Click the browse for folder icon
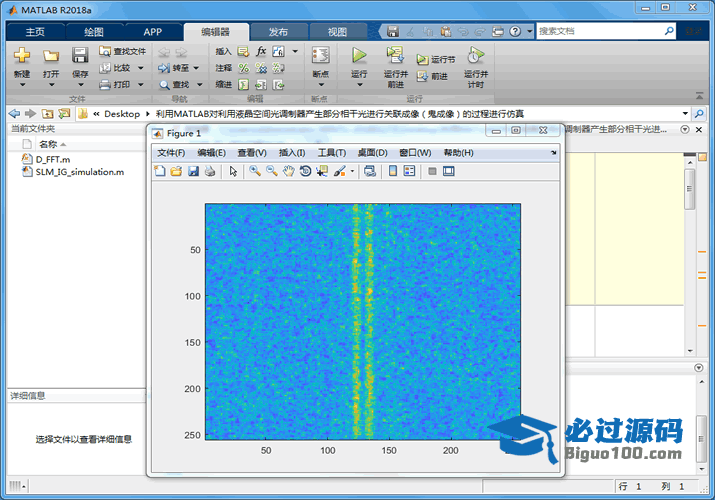Image resolution: width=715 pixels, height=500 pixels. point(64,113)
